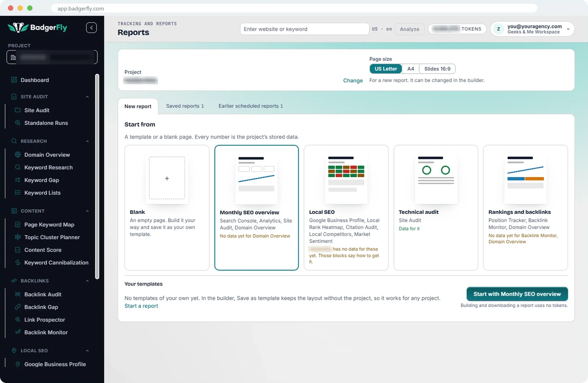588x383 pixels.
Task: Click the Analyze button
Action: (x=409, y=29)
